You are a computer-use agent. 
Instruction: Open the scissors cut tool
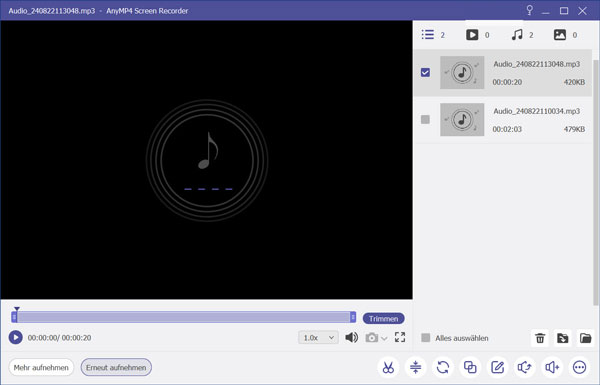[388, 367]
